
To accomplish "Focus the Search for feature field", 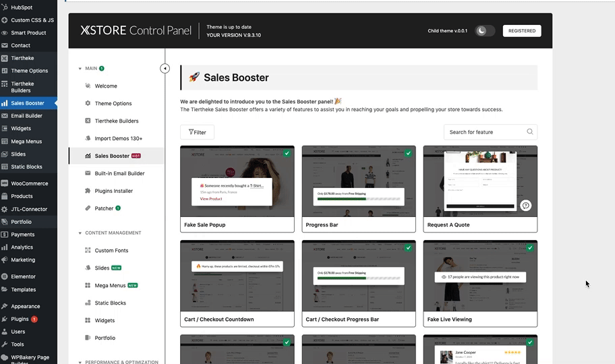I will point(490,132).
